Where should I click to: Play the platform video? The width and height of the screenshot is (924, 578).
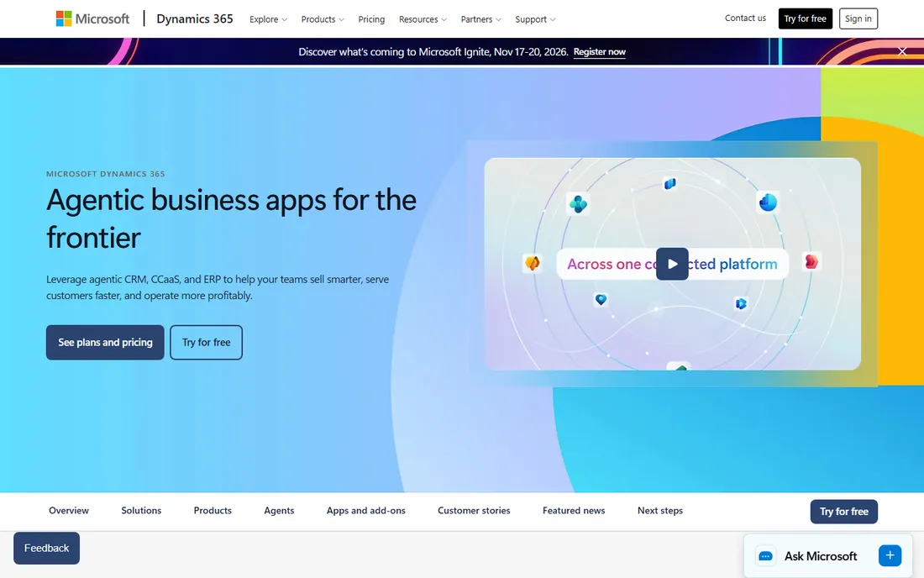[672, 264]
